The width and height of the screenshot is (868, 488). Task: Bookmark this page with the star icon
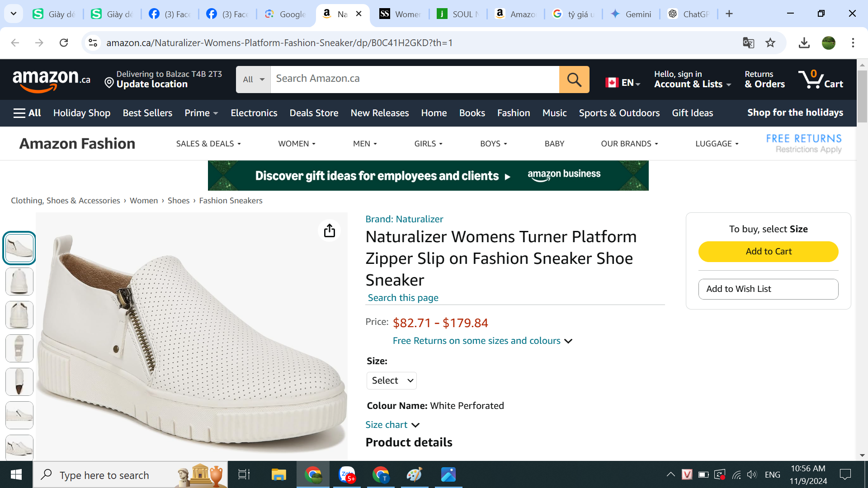[770, 43]
